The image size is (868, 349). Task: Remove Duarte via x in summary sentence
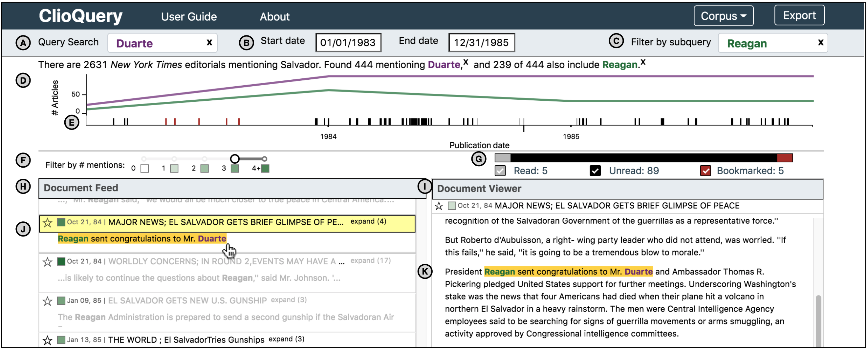click(466, 62)
